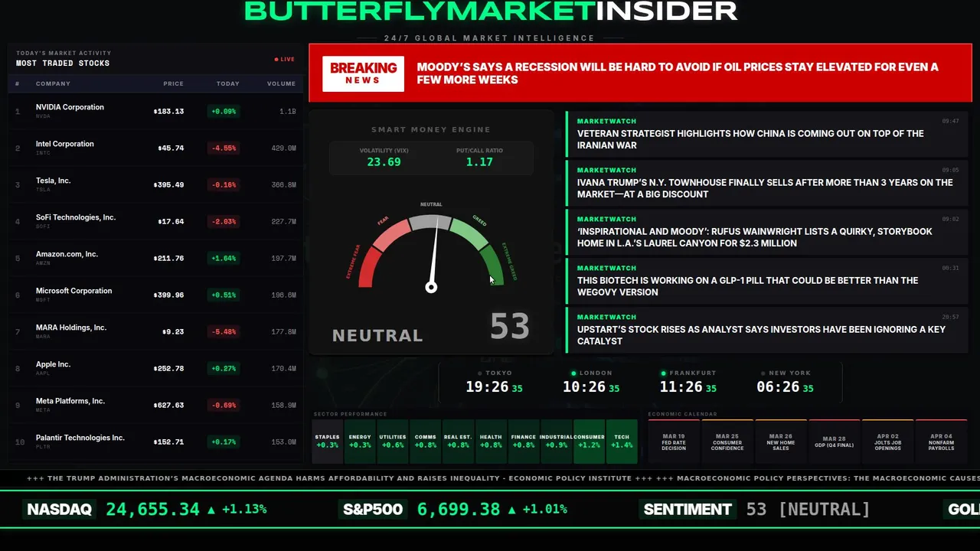Viewport: 980px width, 551px height.
Task: Click the gauge needle pivot circle
Action: click(431, 288)
